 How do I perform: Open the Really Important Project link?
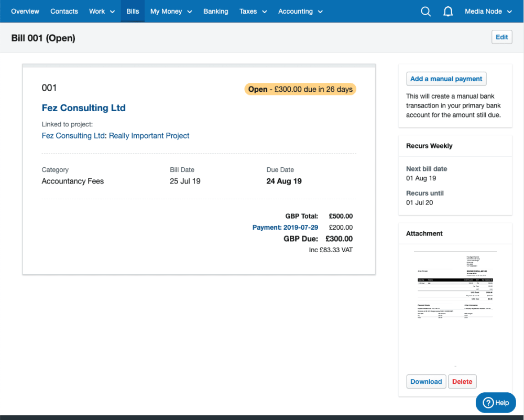point(149,136)
